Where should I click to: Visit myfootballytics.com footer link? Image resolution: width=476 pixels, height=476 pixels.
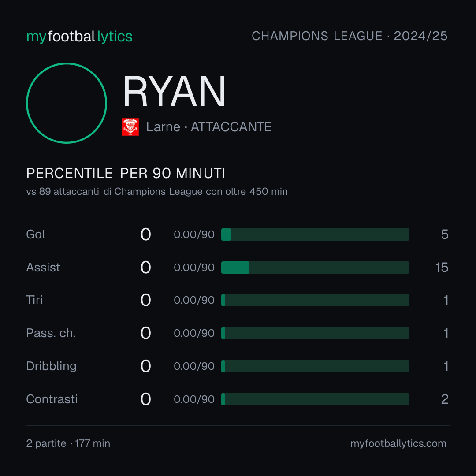tap(398, 443)
